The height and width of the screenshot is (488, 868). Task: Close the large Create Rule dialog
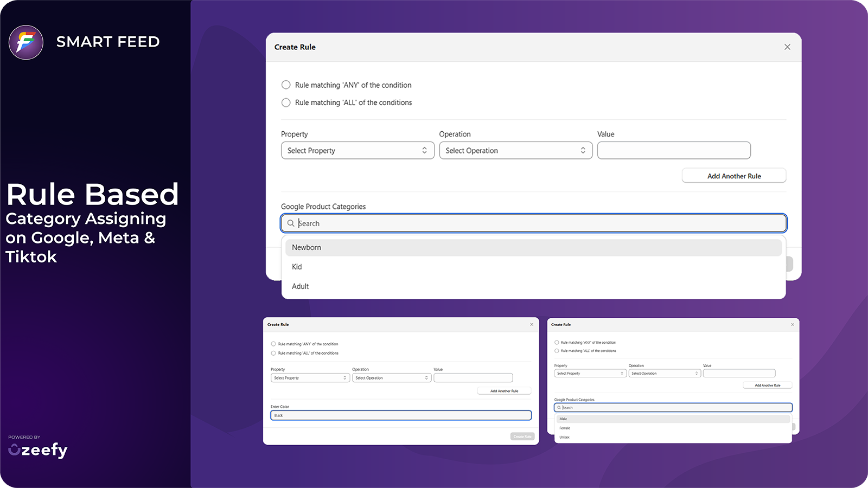click(x=787, y=47)
